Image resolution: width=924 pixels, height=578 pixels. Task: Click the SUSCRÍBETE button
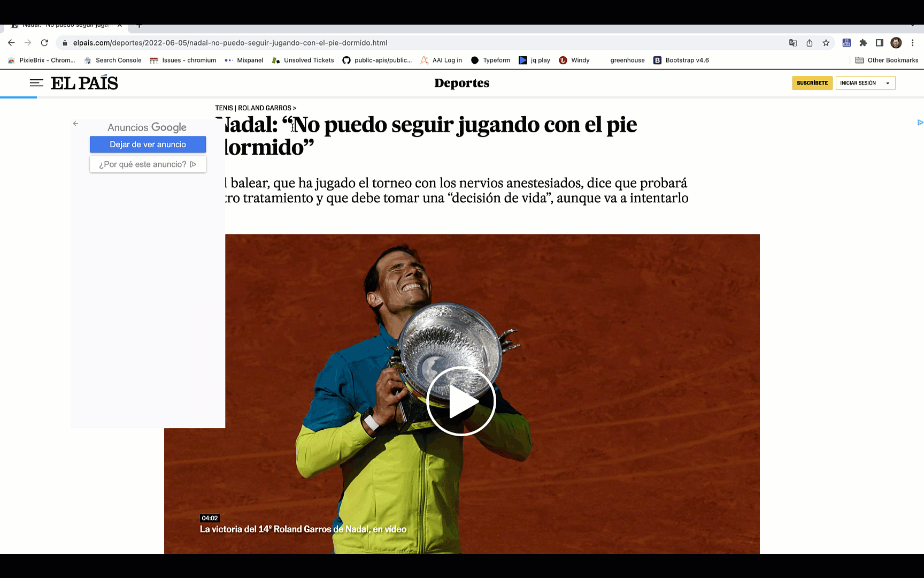812,83
